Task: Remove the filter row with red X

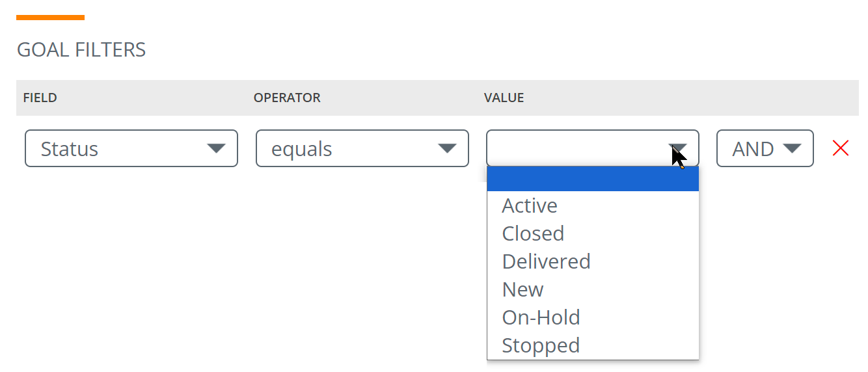Action: click(x=841, y=149)
